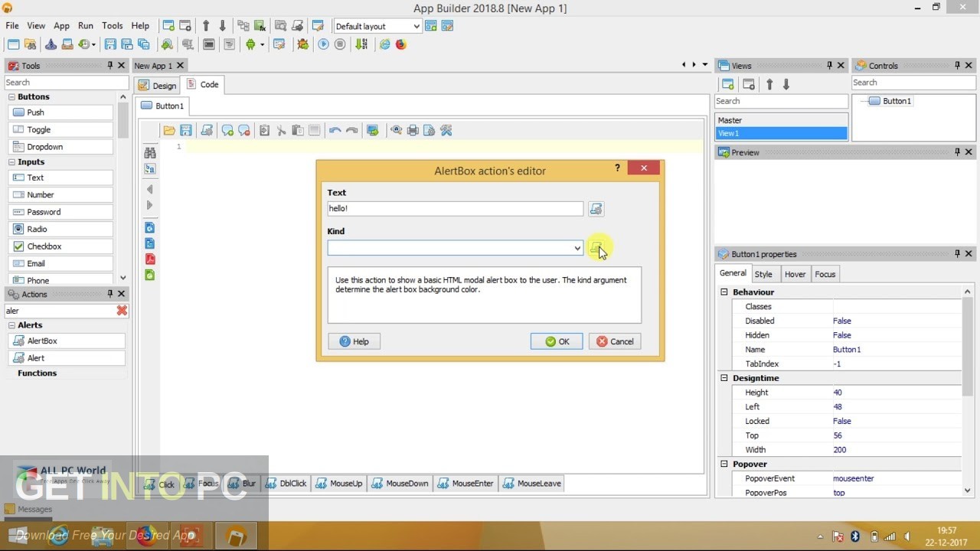980x551 pixels.
Task: Select the AlertBox action
Action: point(67,341)
